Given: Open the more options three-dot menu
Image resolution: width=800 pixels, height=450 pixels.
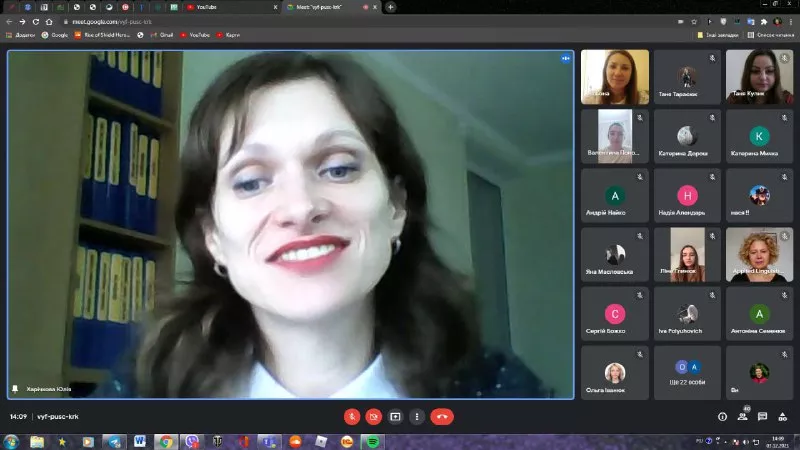Looking at the screenshot, I should pos(417,416).
